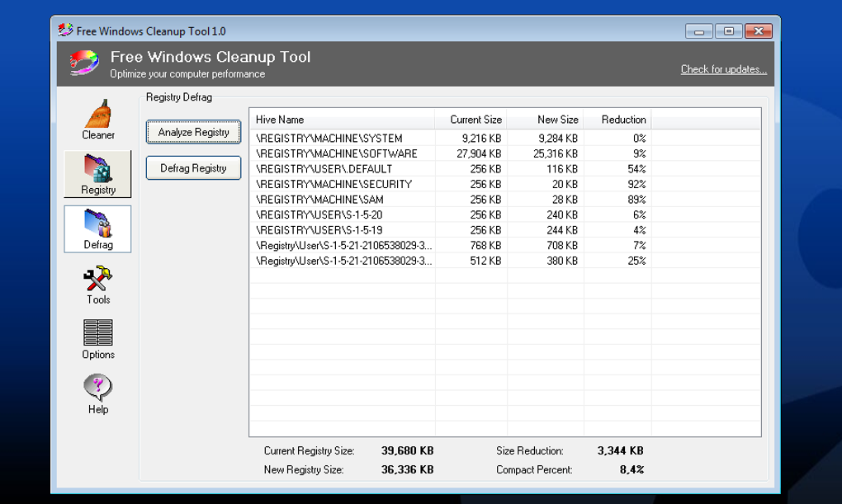
Task: Click the 20 KB new size cell
Action: pos(565,184)
